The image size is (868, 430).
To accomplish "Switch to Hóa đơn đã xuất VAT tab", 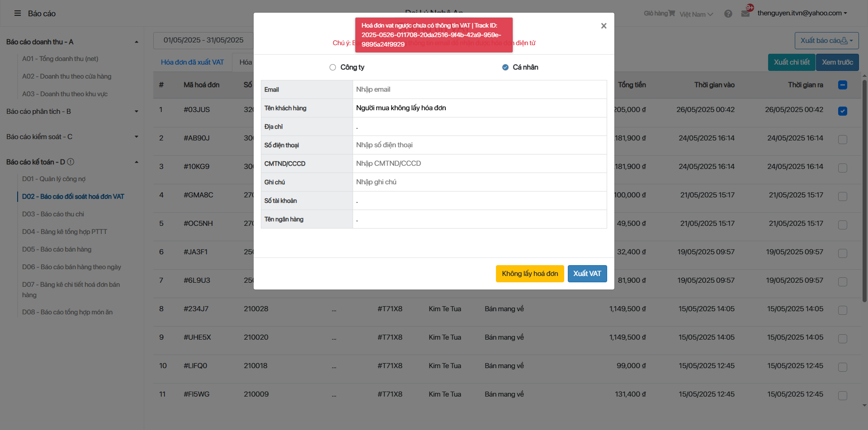I will point(192,62).
